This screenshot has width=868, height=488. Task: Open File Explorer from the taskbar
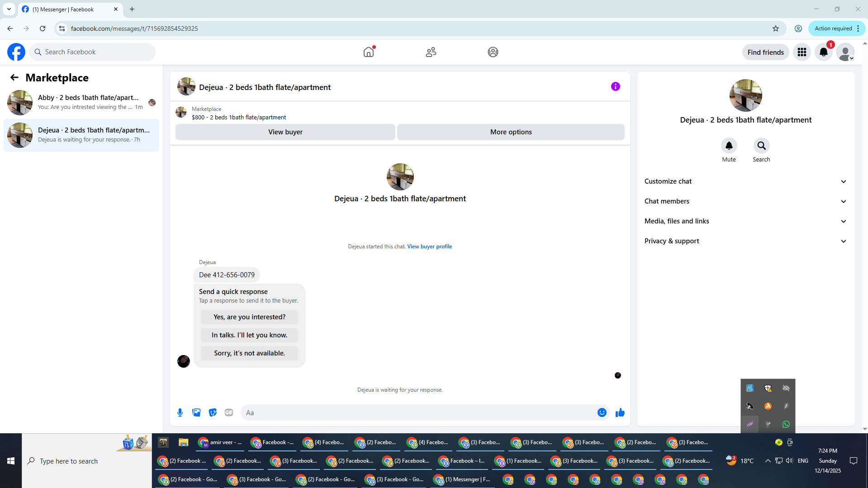coord(183,442)
